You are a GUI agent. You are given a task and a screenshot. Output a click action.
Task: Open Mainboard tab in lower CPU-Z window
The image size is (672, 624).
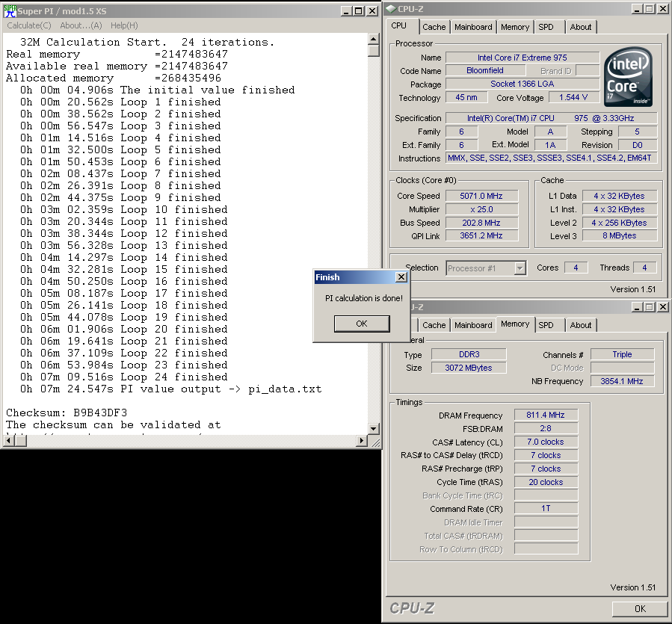(473, 325)
